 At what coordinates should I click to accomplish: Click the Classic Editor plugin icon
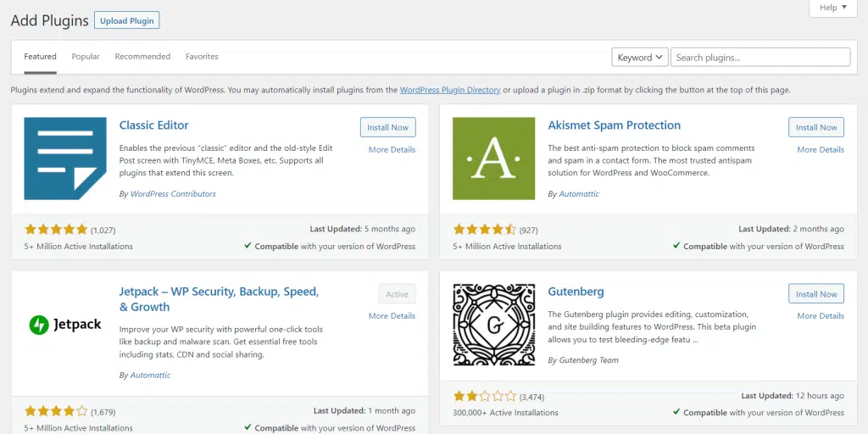click(65, 159)
